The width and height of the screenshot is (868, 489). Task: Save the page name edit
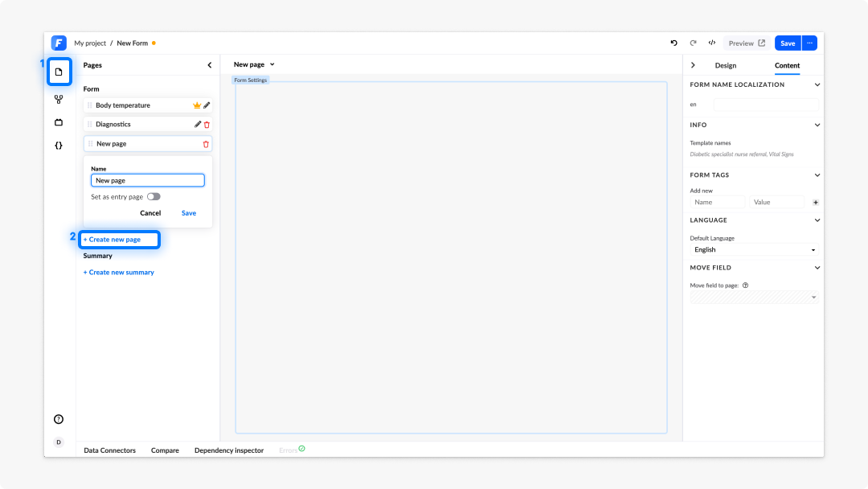tap(189, 212)
